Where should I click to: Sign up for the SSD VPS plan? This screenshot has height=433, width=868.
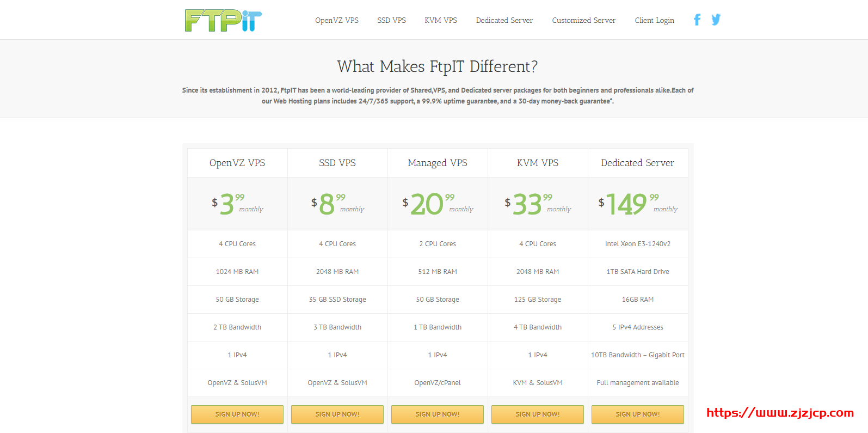click(337, 414)
